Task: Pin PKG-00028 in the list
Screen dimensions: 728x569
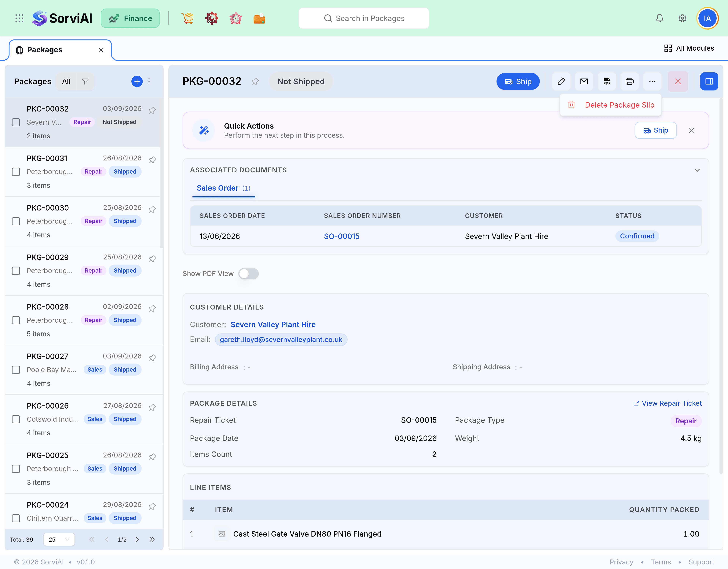Action: coord(152,309)
